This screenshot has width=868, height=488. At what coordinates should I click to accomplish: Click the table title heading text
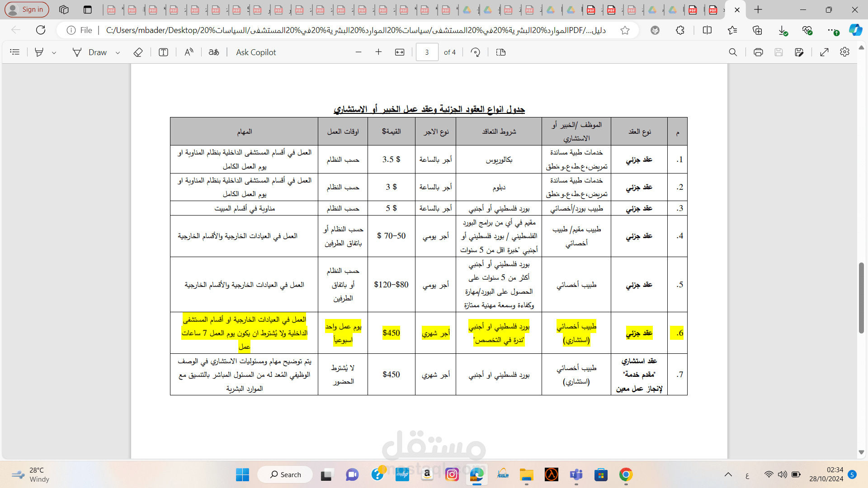(429, 109)
